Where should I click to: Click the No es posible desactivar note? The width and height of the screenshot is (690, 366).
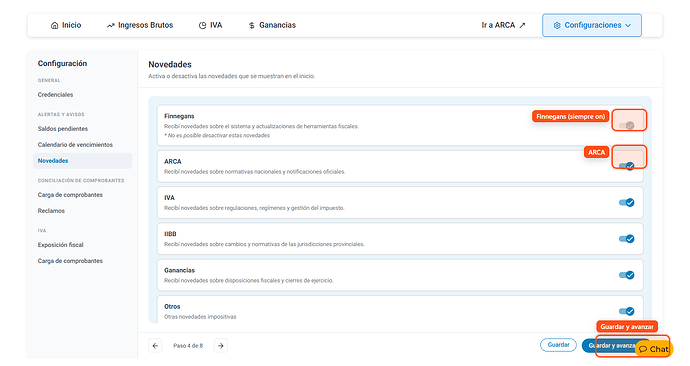[x=217, y=135]
